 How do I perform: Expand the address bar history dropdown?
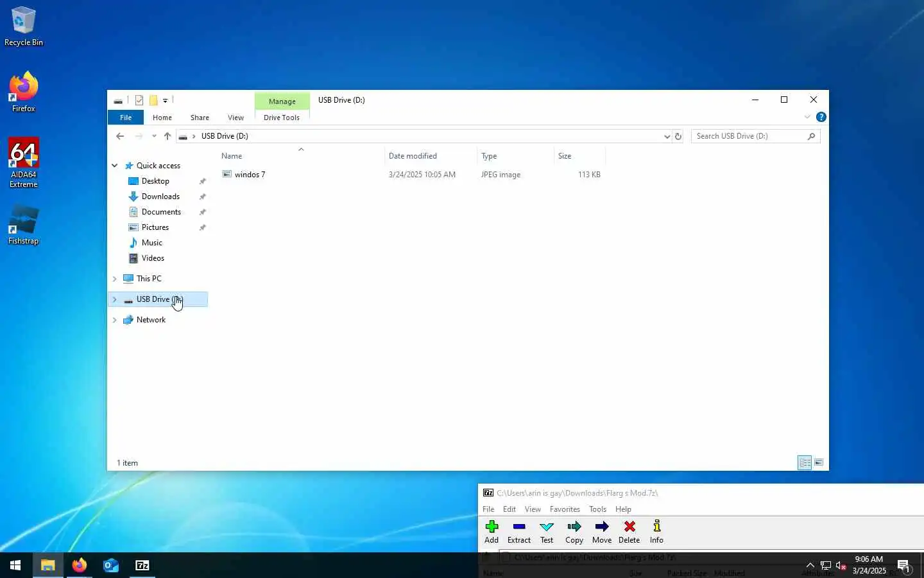pos(667,136)
